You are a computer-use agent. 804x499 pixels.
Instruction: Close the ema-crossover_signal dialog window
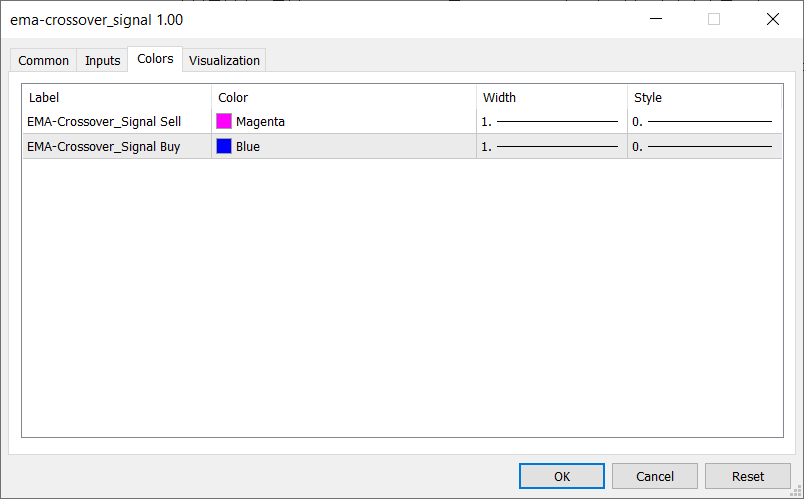tap(772, 19)
